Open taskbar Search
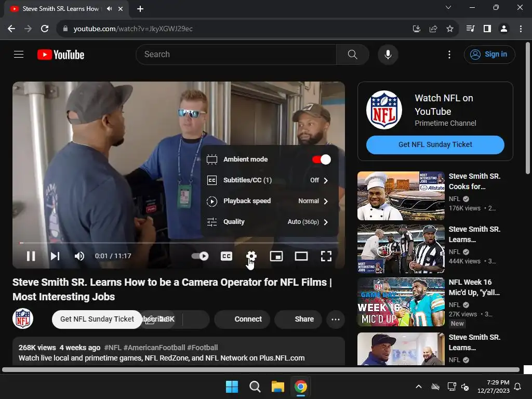 (255, 387)
